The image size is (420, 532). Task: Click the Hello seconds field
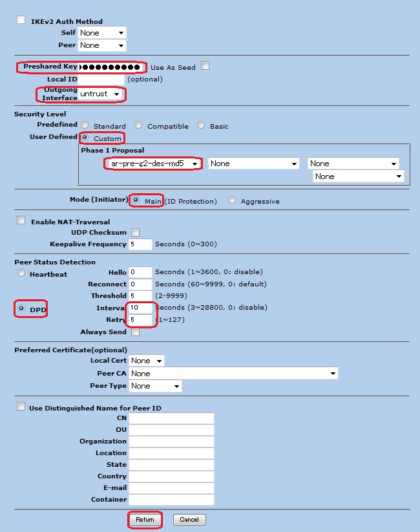[140, 272]
